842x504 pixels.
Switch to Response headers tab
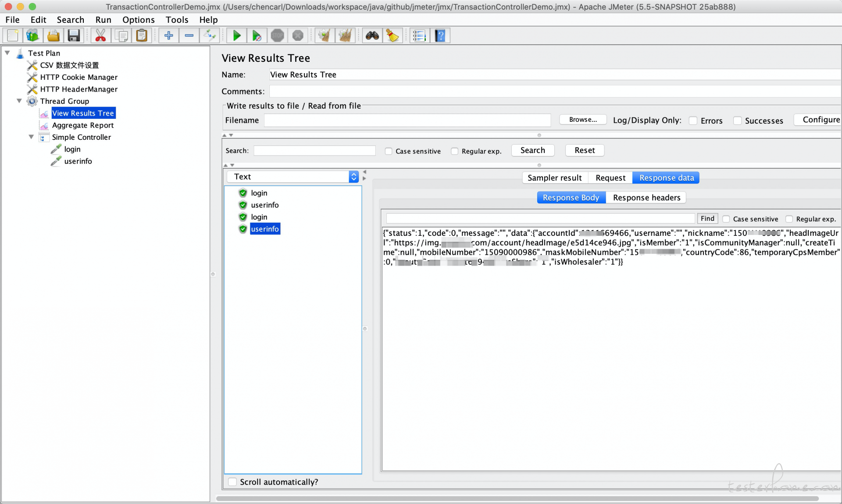(646, 198)
